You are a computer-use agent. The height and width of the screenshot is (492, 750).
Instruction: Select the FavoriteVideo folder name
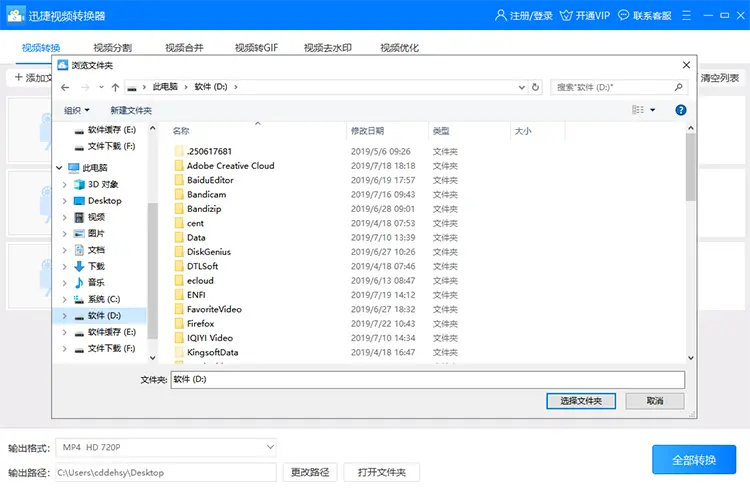tap(214, 309)
